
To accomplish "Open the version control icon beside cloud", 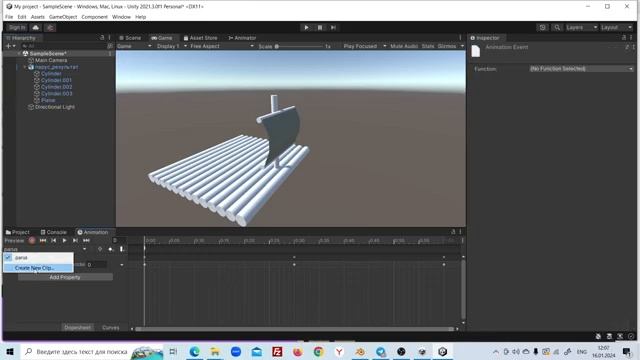I will coord(50,27).
